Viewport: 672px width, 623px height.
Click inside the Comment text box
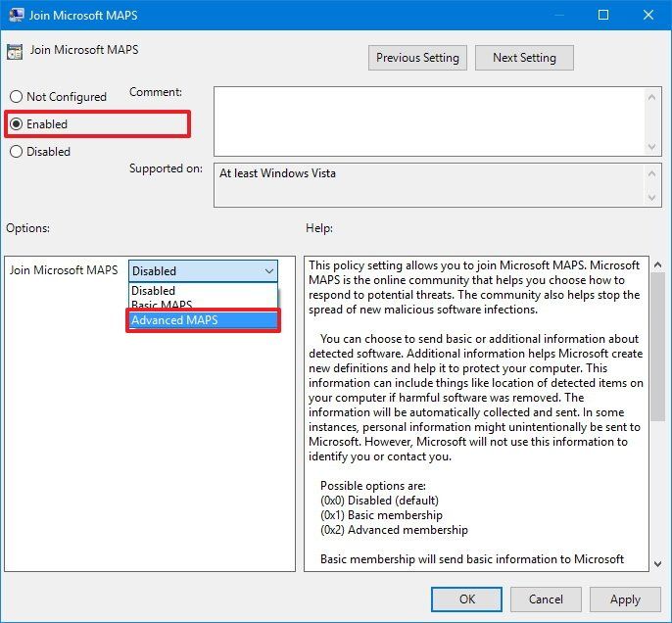(429, 121)
